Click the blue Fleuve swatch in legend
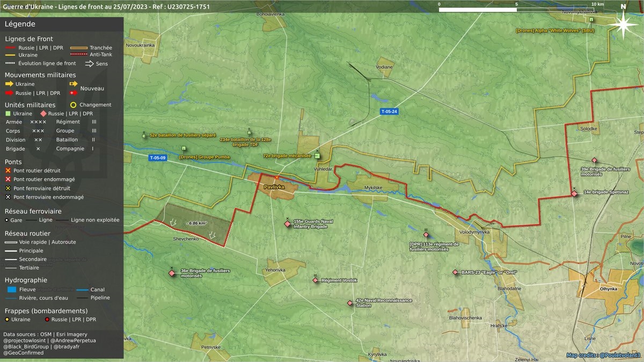Viewport: 644px width, 362px height. 11,290
